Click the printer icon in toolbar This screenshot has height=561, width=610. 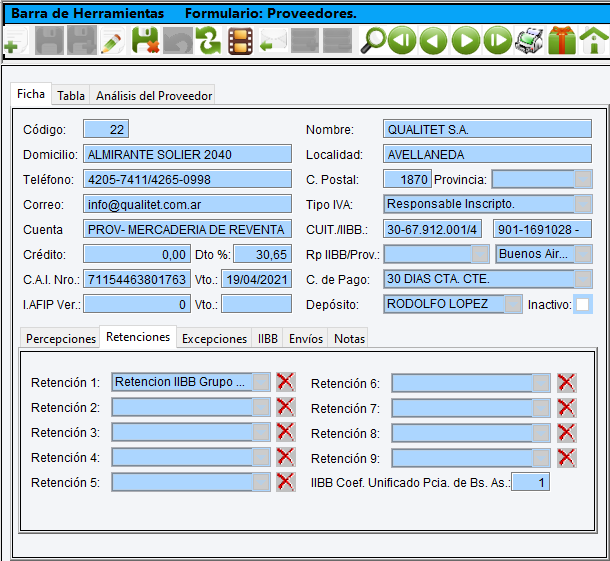point(529,40)
